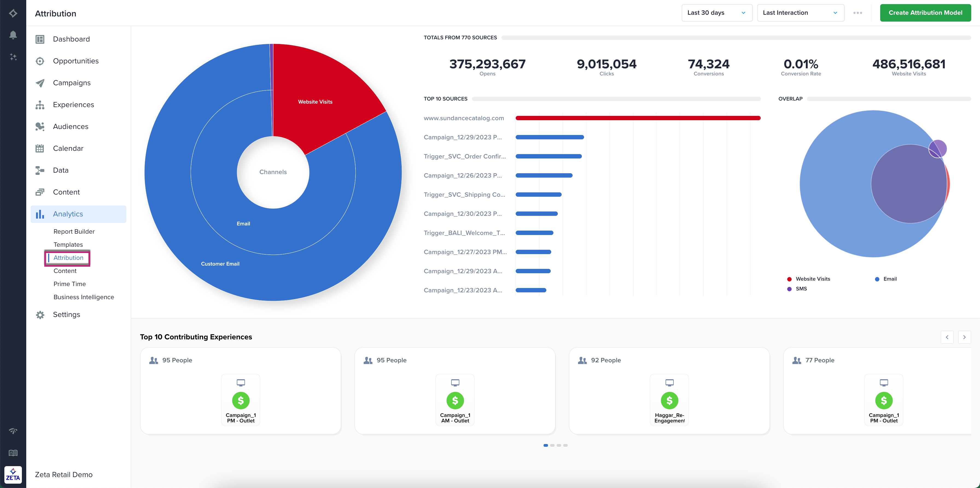The image size is (980, 488).
Task: Click the Zeta logo account icon
Action: 13,475
